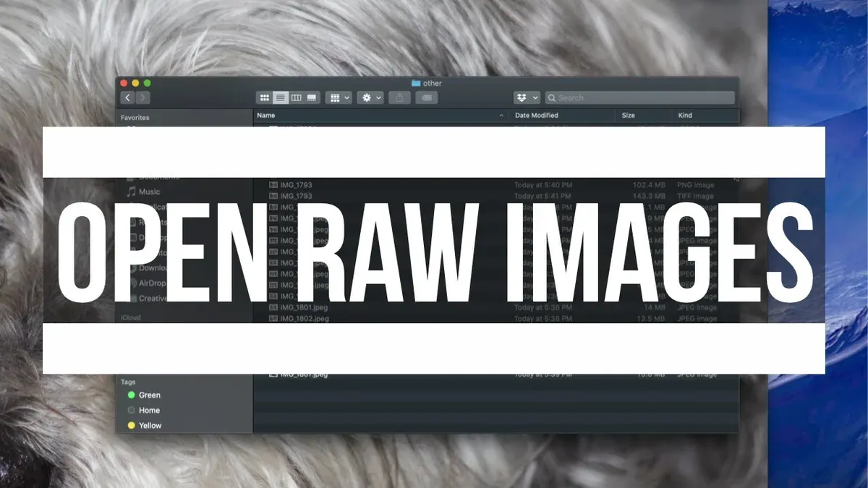Switch Finder to column view
The width and height of the screenshot is (868, 488).
click(296, 98)
